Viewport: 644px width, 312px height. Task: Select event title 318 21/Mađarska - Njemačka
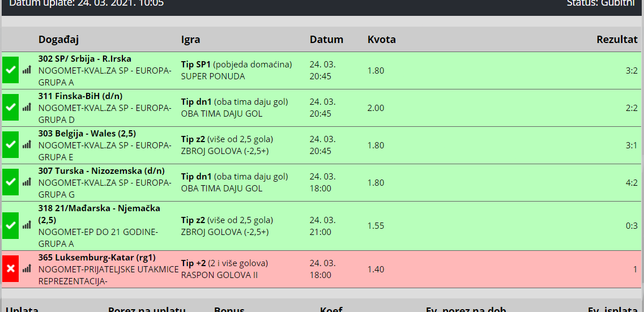click(x=99, y=214)
